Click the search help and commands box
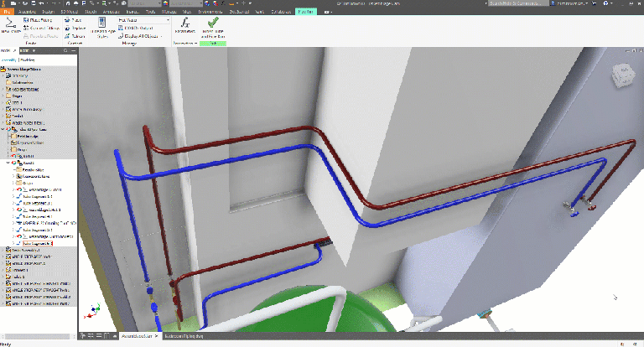Image resolution: width=644 pixels, height=347 pixels. point(518,3)
